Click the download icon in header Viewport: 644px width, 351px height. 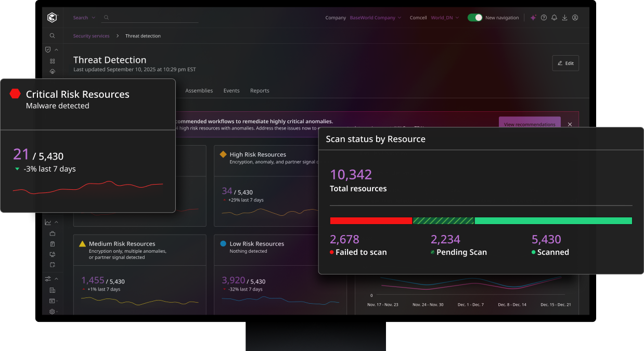point(564,18)
